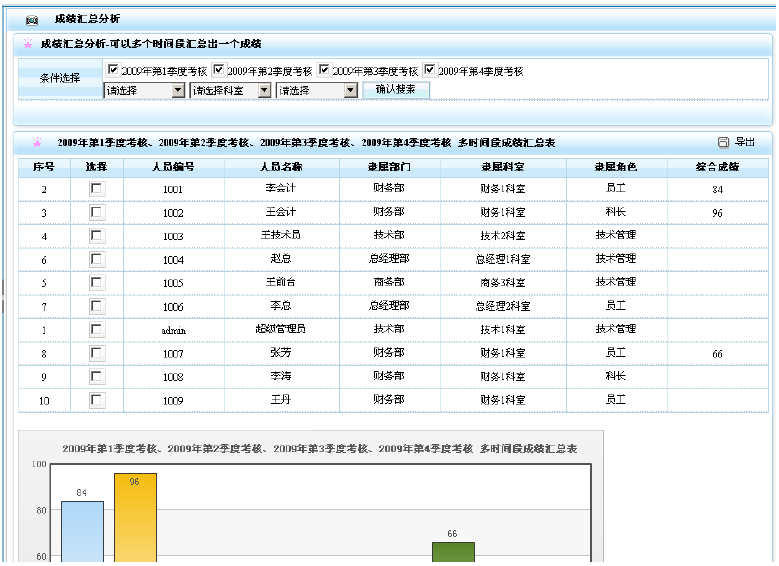Click score 96 in 王会计 row
Screen dimensions: 779x566
tap(717, 213)
